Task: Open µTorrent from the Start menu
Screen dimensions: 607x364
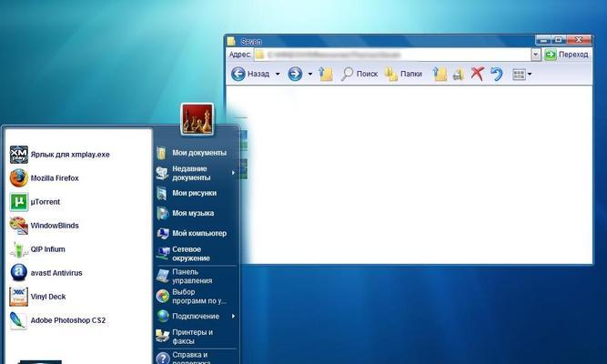Action: 35,202
